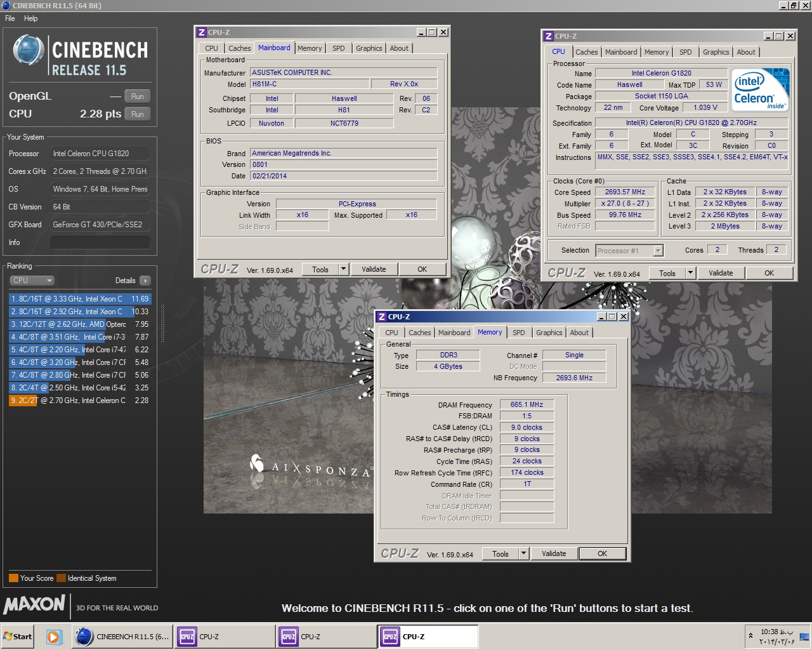
Task: Open Tools dropdown arrow in Memory CPU-Z window
Action: point(523,554)
